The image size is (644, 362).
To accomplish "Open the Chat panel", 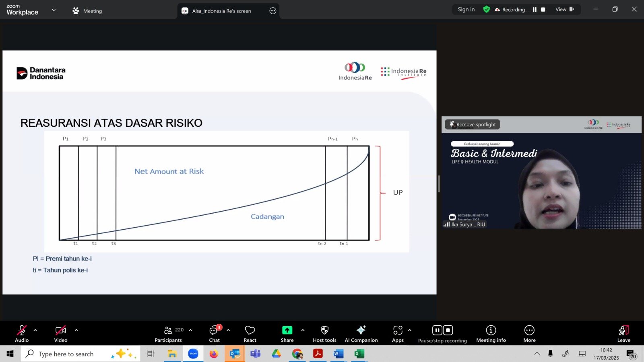I will tap(214, 334).
